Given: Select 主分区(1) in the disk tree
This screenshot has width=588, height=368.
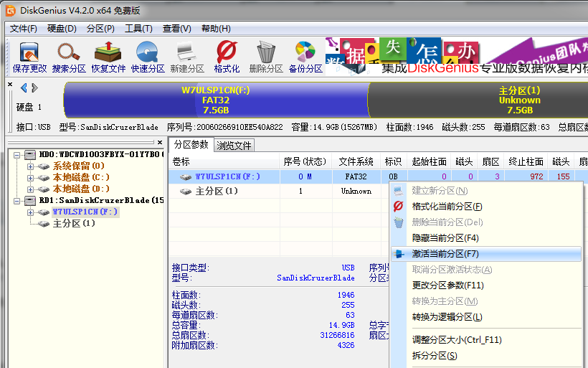Looking at the screenshot, I should click(x=74, y=224).
